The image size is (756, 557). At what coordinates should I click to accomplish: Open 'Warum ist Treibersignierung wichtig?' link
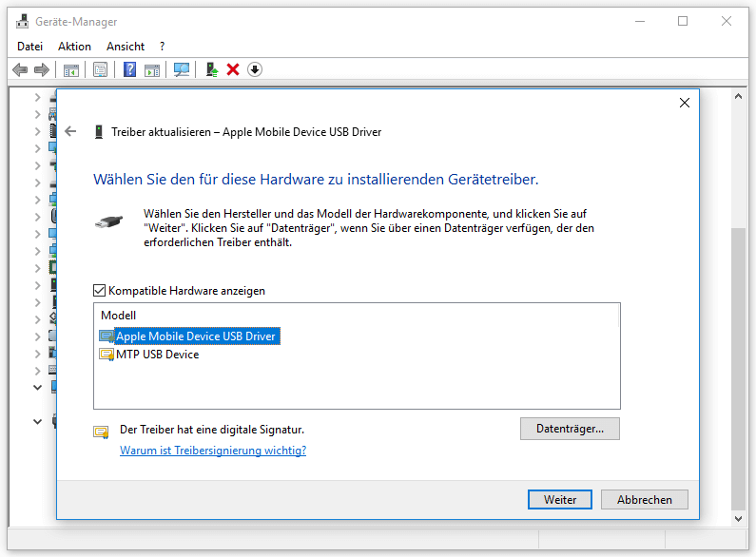213,451
